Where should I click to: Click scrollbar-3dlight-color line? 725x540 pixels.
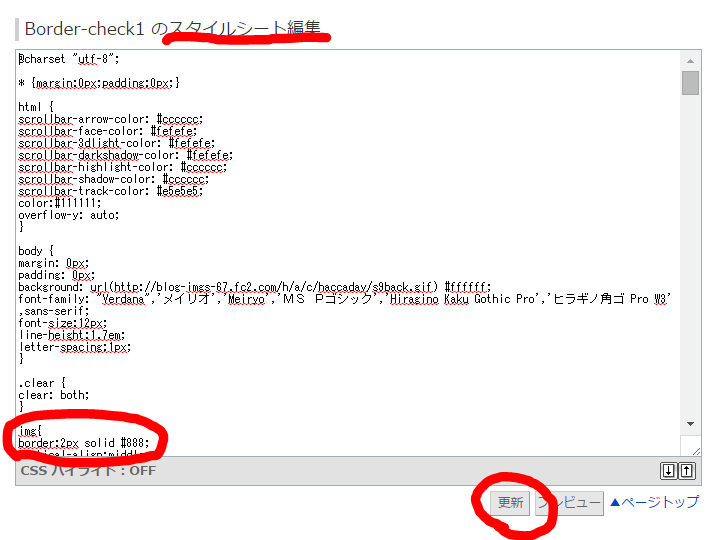click(x=117, y=143)
